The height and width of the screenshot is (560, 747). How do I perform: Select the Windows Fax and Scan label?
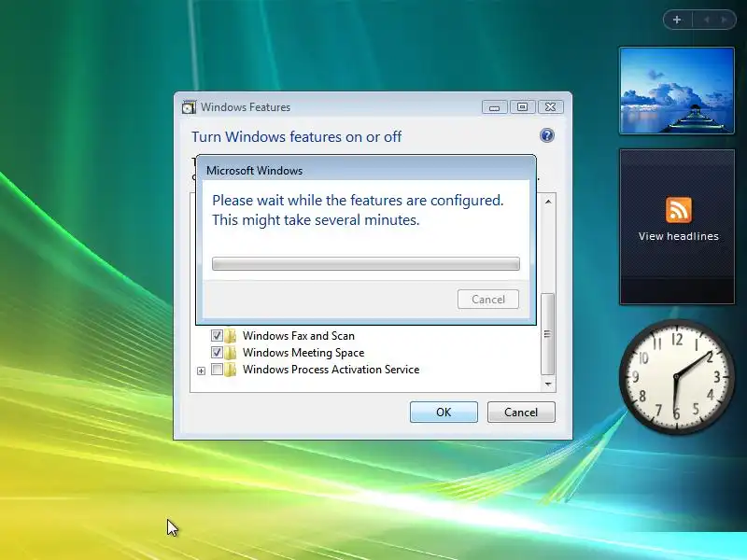[x=299, y=336]
